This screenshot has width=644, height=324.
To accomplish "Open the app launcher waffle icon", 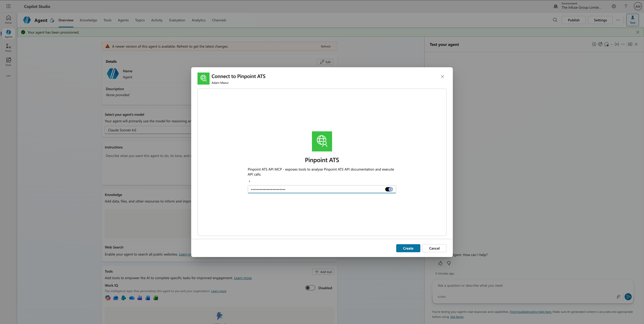I will coord(8,6).
